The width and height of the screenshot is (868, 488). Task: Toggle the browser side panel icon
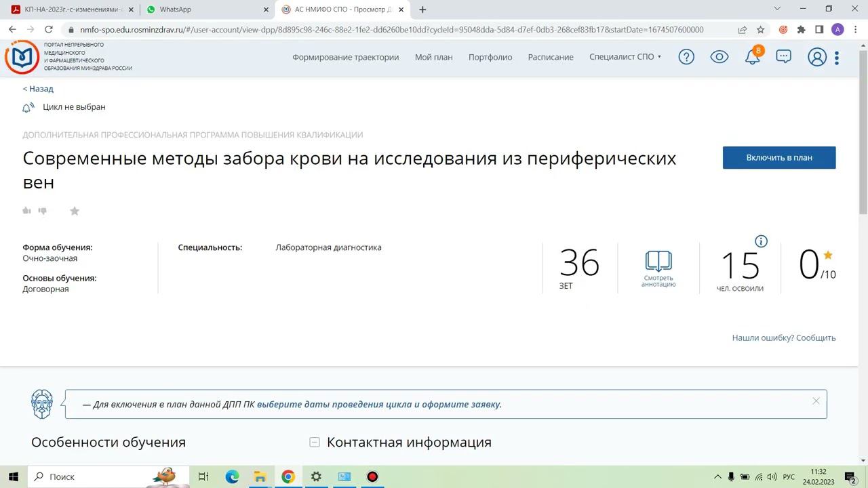pyautogui.click(x=819, y=30)
